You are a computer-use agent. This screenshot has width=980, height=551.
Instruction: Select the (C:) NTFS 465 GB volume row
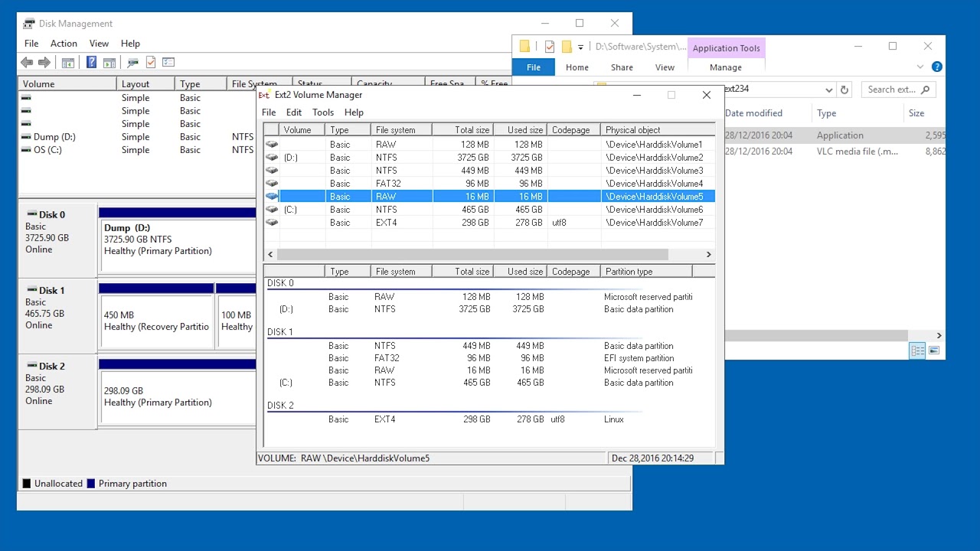point(489,210)
